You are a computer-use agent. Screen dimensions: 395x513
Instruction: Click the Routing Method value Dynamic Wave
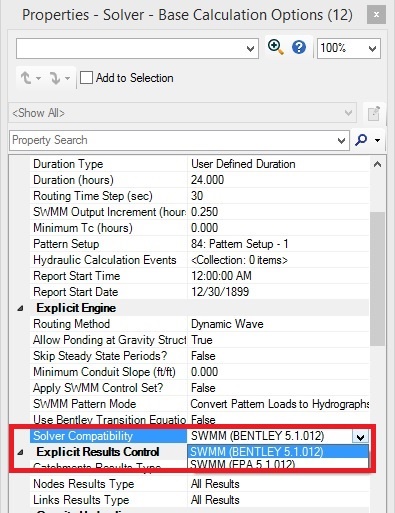coord(227,324)
